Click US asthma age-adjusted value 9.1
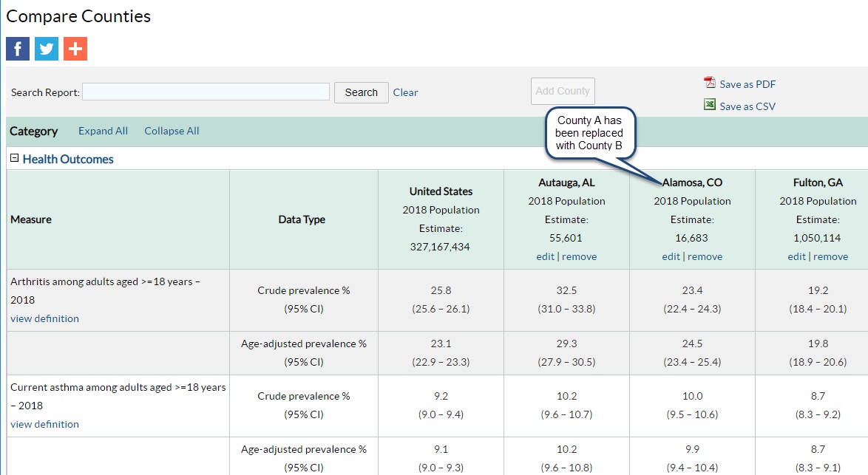Screen dimensions: 868x475 441,449
